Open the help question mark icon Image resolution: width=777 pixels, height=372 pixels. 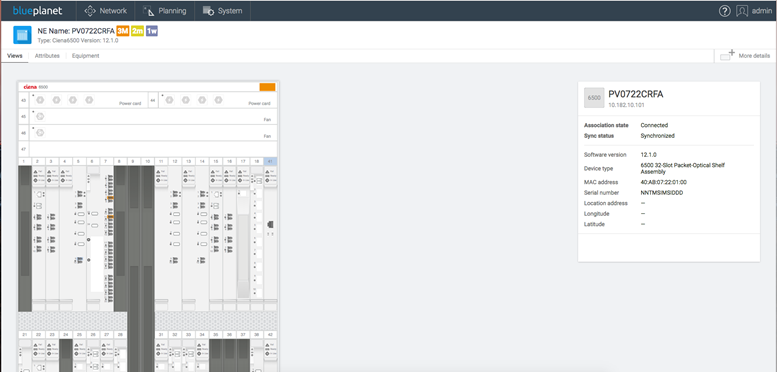point(724,11)
